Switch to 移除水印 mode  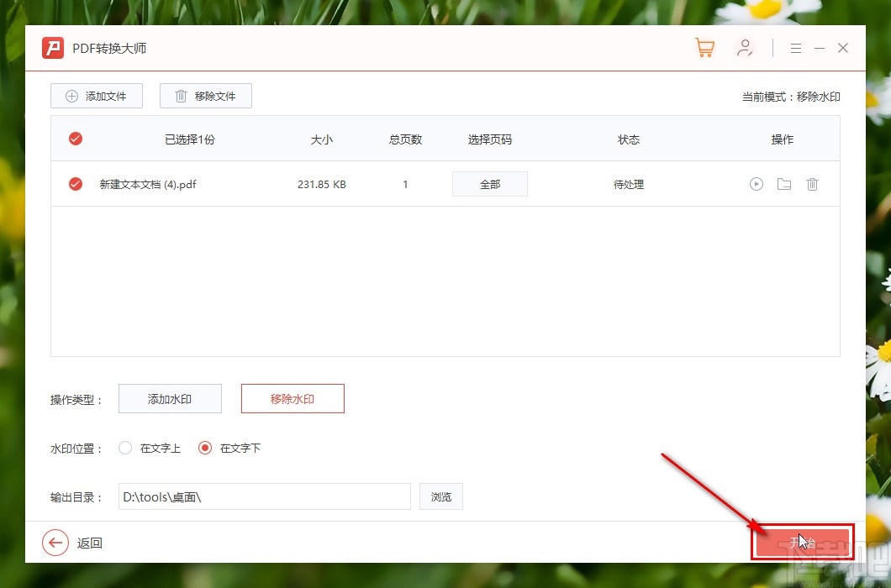(293, 398)
